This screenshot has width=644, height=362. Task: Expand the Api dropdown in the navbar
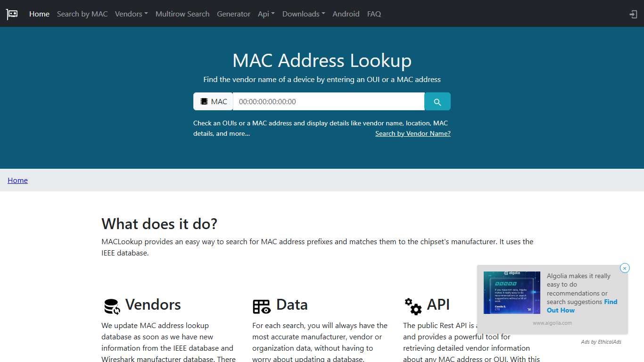coord(266,14)
